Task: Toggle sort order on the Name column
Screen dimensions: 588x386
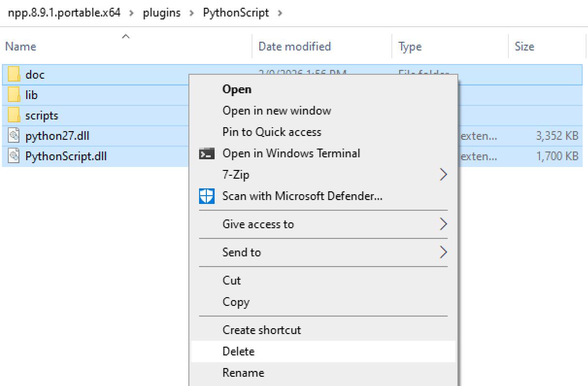Action: (20, 46)
